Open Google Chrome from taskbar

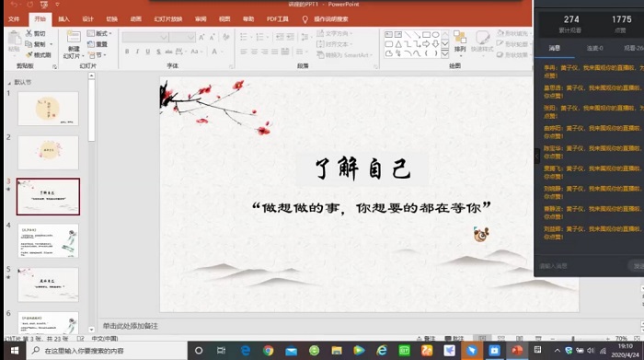tap(268, 351)
